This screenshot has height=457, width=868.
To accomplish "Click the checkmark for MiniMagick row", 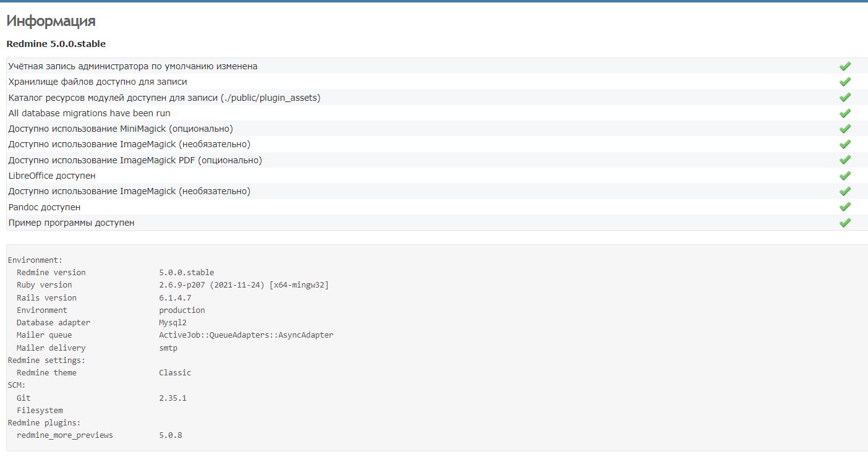I will [845, 129].
